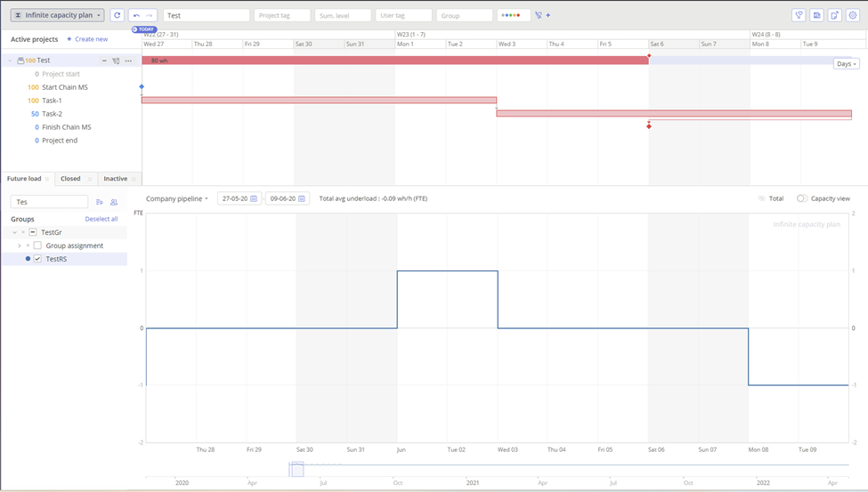
Task: Open the filter funnel icon at top right
Action: click(x=799, y=15)
